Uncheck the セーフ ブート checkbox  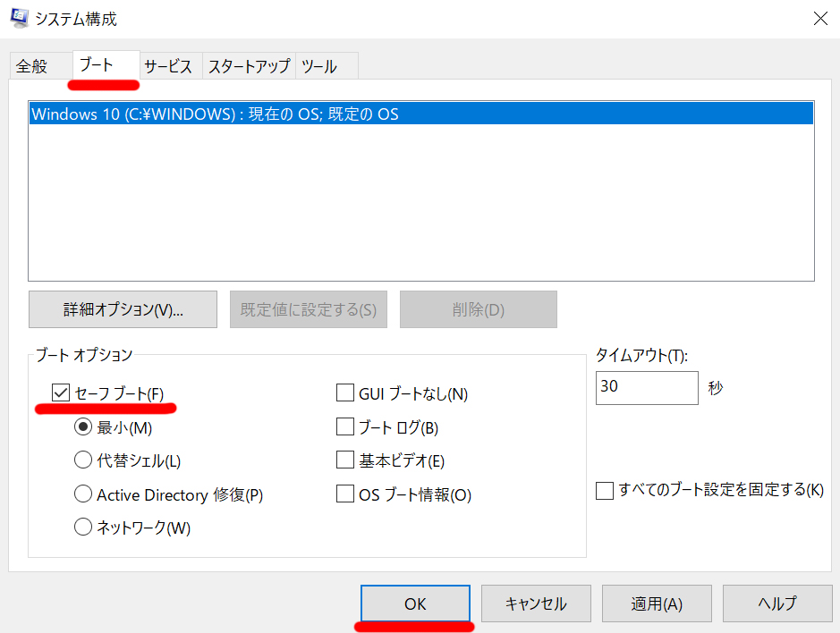coord(61,392)
